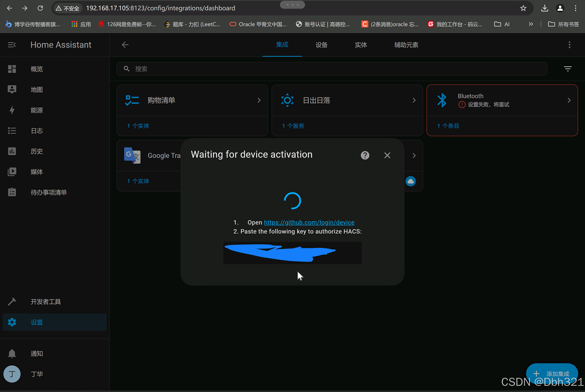Open the 丁华 user profile avatar
The image size is (585, 392).
coord(12,374)
